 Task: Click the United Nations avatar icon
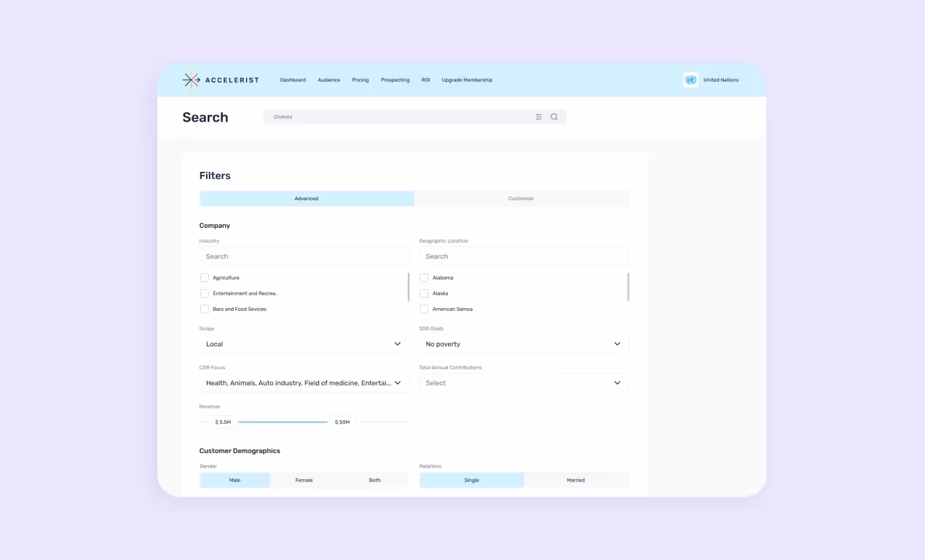pos(690,79)
